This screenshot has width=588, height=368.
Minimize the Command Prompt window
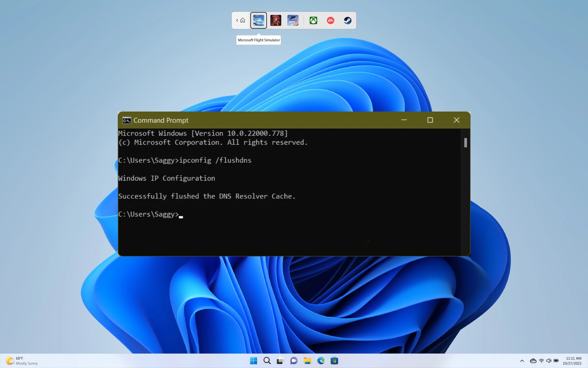coord(404,120)
